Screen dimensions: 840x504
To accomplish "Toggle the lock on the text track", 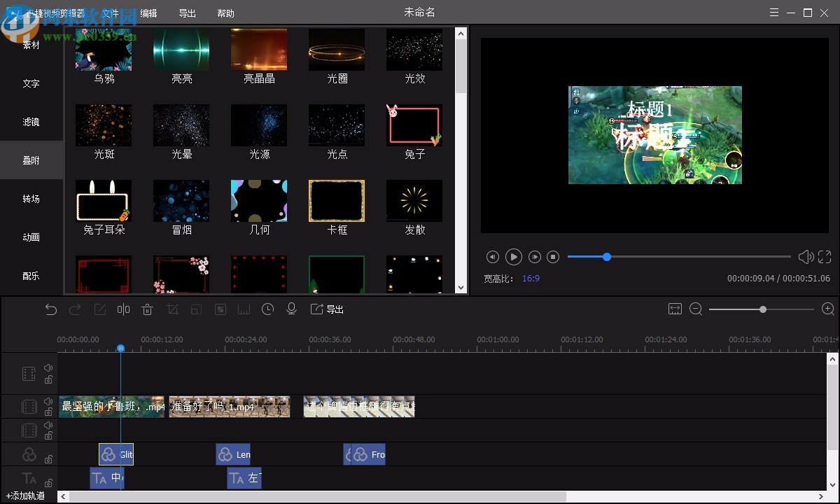I will point(48,483).
